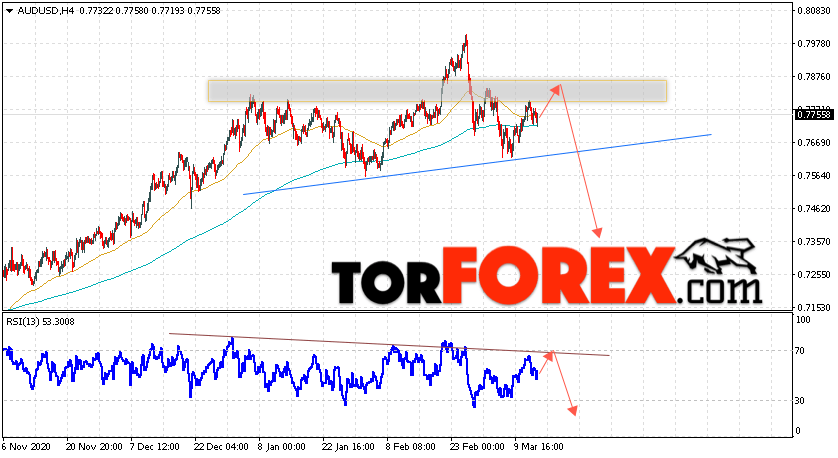838x458 pixels.
Task: Click the 6 Nov 2020 date label
Action: point(25,447)
